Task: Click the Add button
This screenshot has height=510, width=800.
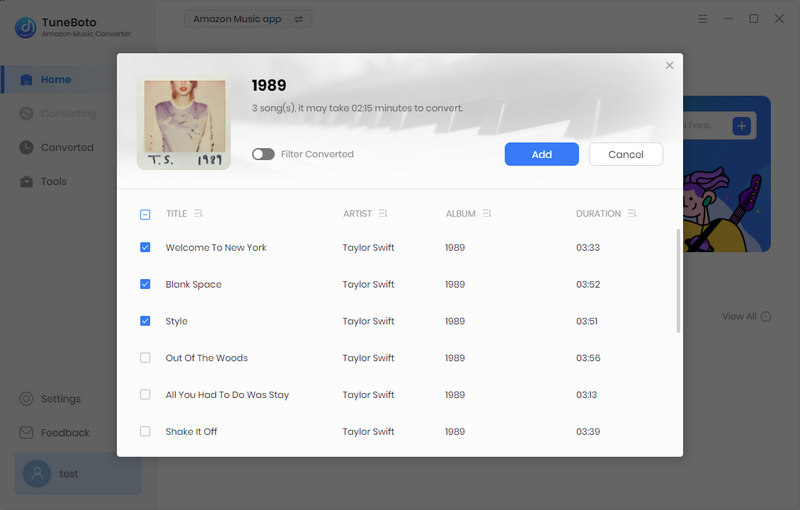Action: point(541,154)
